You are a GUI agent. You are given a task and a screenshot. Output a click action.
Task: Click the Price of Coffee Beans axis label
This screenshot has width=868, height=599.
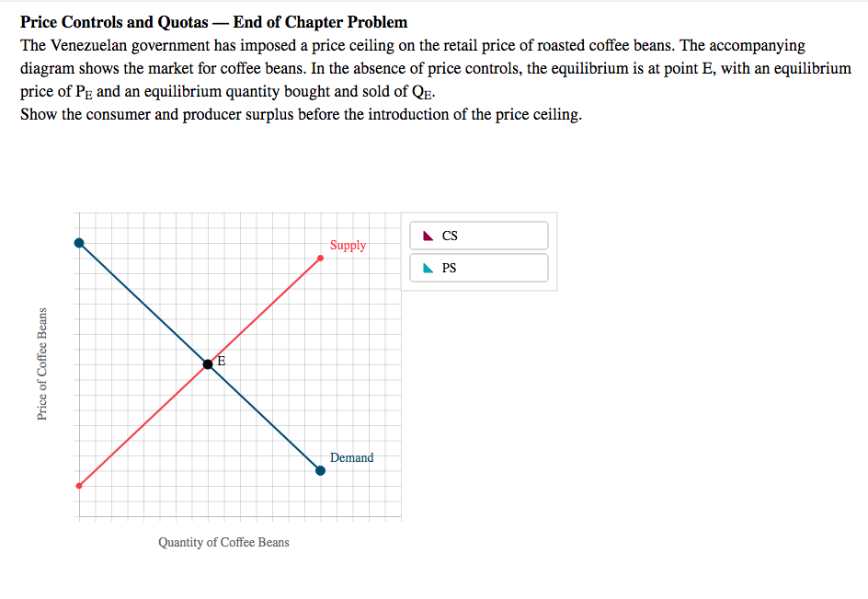click(x=42, y=362)
